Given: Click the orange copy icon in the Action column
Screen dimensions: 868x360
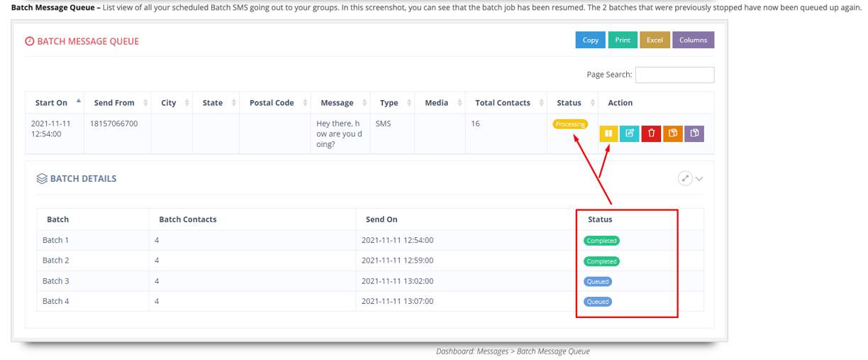Looking at the screenshot, I should 673,133.
